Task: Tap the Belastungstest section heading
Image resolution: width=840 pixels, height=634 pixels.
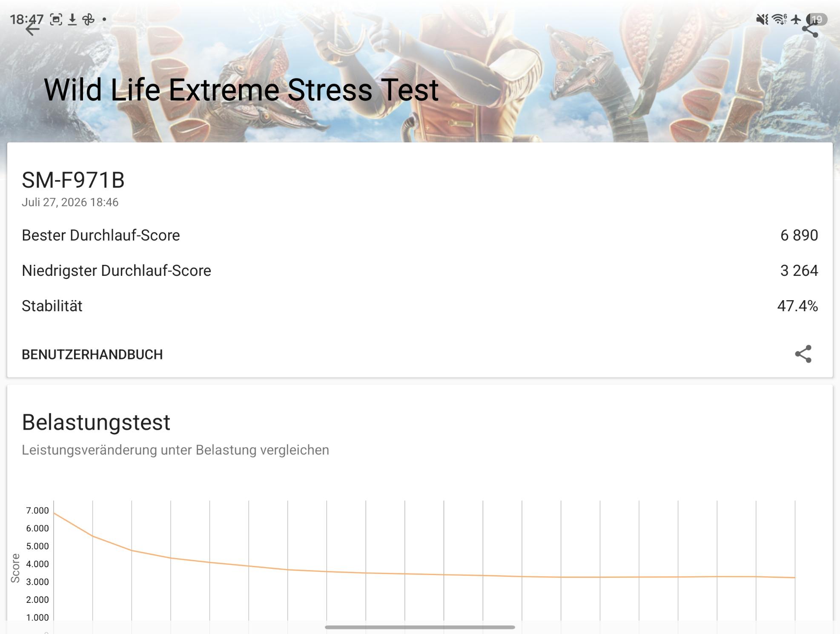Action: point(96,422)
